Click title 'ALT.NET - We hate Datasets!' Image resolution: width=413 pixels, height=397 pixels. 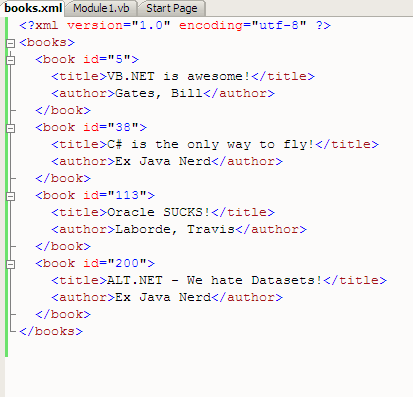[x=214, y=280]
